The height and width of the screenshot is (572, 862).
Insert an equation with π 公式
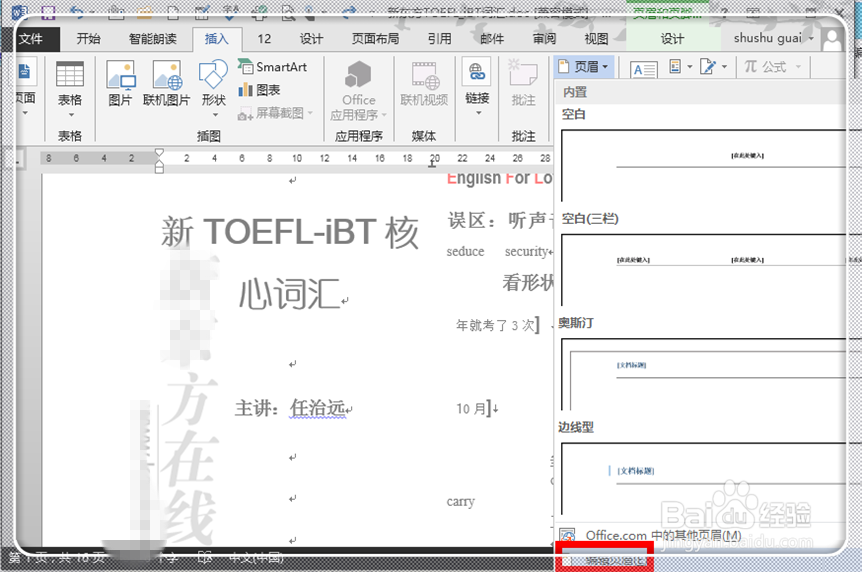[x=765, y=67]
